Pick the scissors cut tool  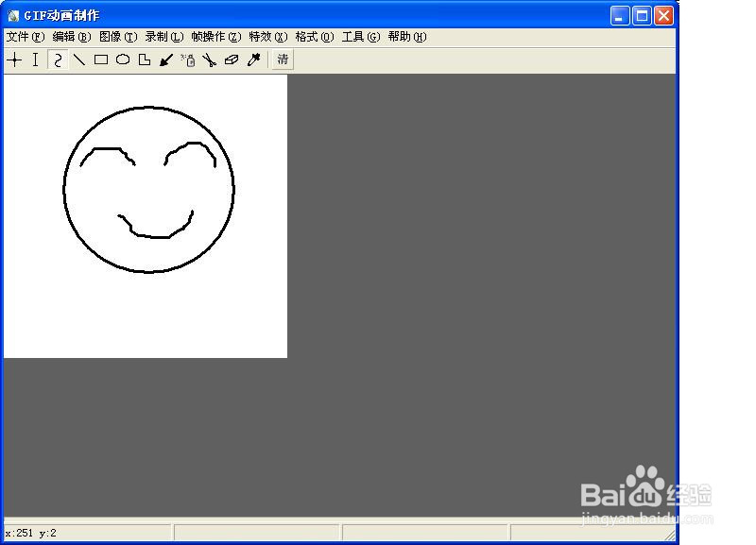point(210,60)
